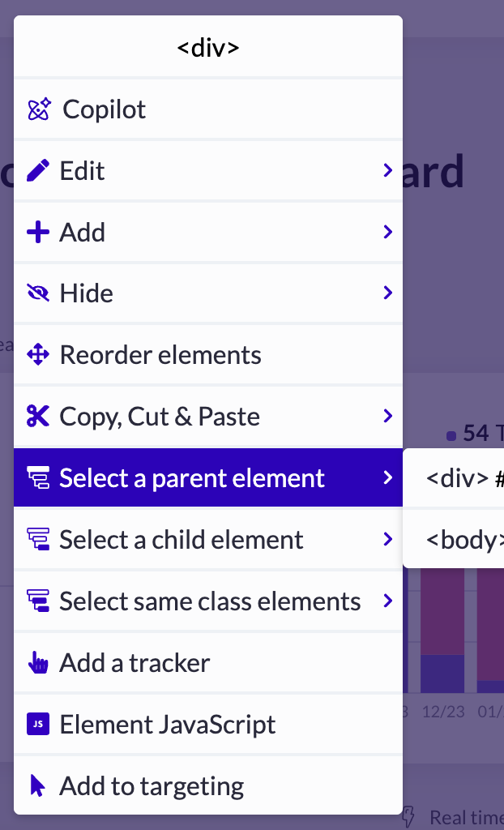Open Select a child element menu
This screenshot has height=830, width=504.
tap(208, 539)
